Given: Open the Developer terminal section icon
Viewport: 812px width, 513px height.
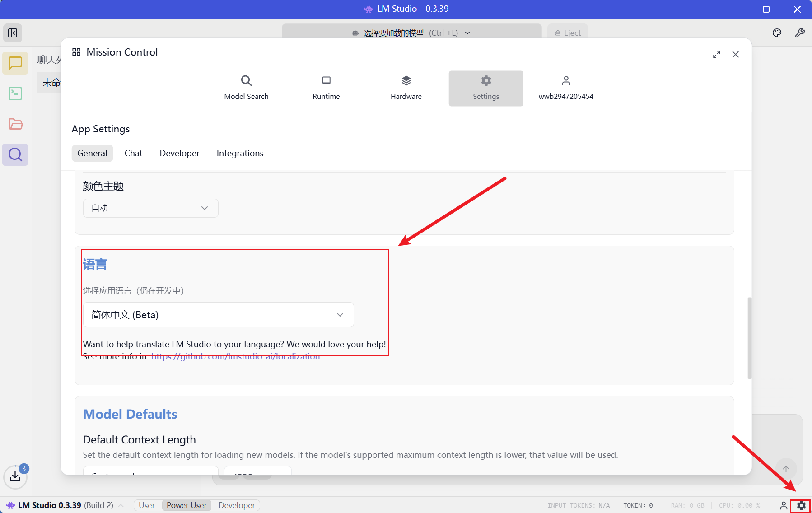Looking at the screenshot, I should [x=15, y=93].
